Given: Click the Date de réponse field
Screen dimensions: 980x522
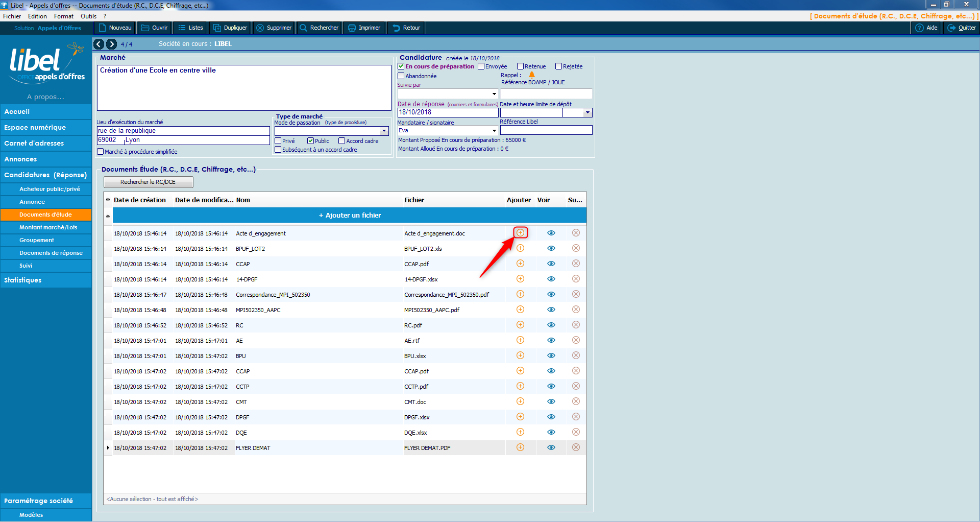Looking at the screenshot, I should click(x=448, y=112).
